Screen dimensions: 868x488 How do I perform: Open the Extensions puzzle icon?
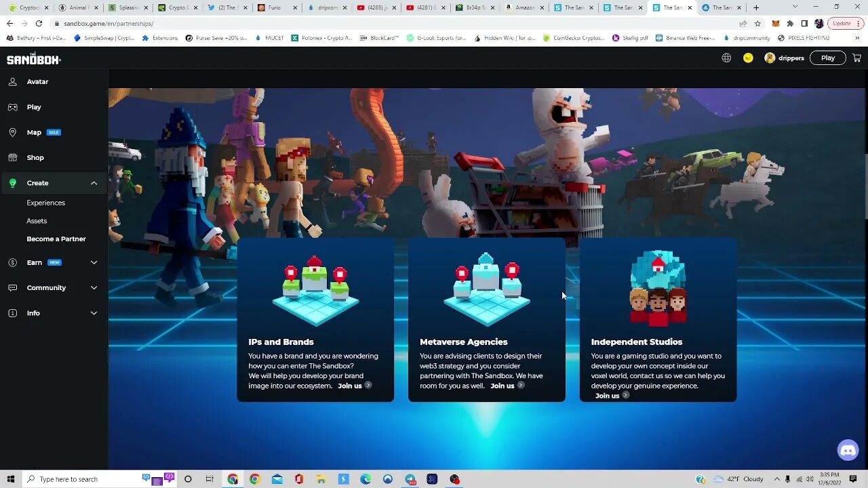(790, 23)
